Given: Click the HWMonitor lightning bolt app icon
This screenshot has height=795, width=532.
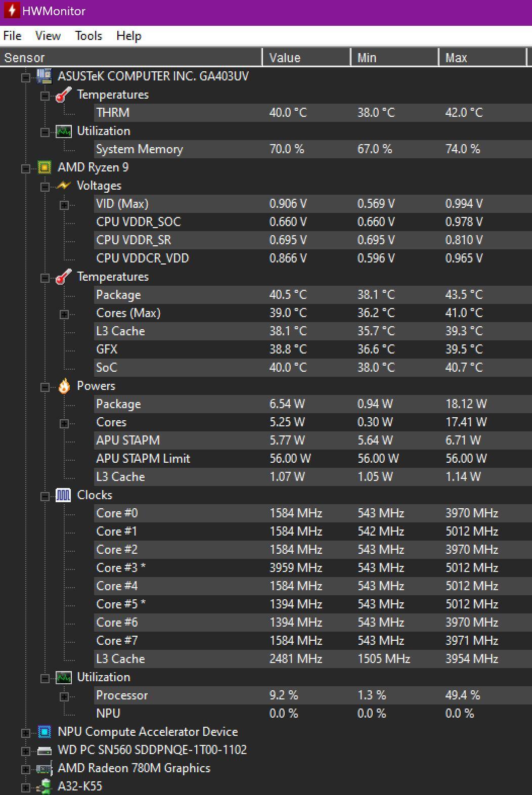Looking at the screenshot, I should coord(11,11).
